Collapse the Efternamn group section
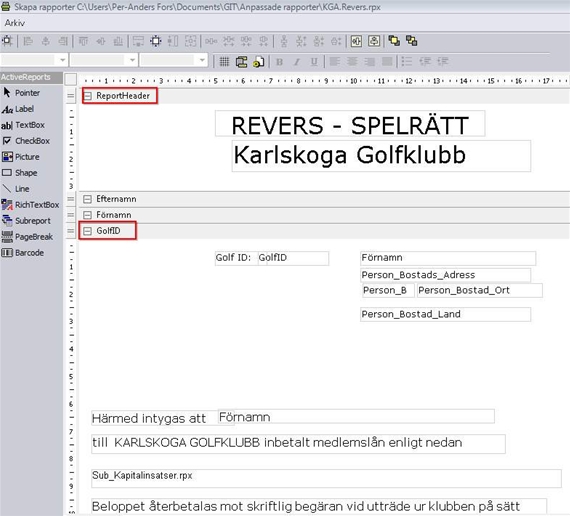 [x=88, y=199]
